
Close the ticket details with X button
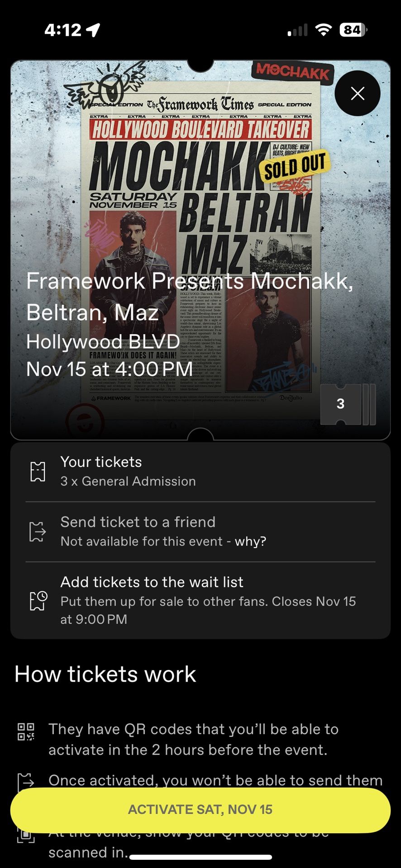pos(358,94)
